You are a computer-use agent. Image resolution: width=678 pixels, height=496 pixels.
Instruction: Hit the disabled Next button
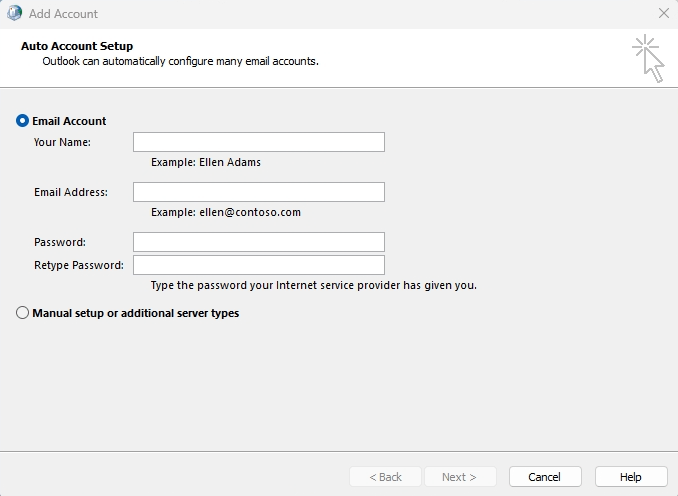460,477
